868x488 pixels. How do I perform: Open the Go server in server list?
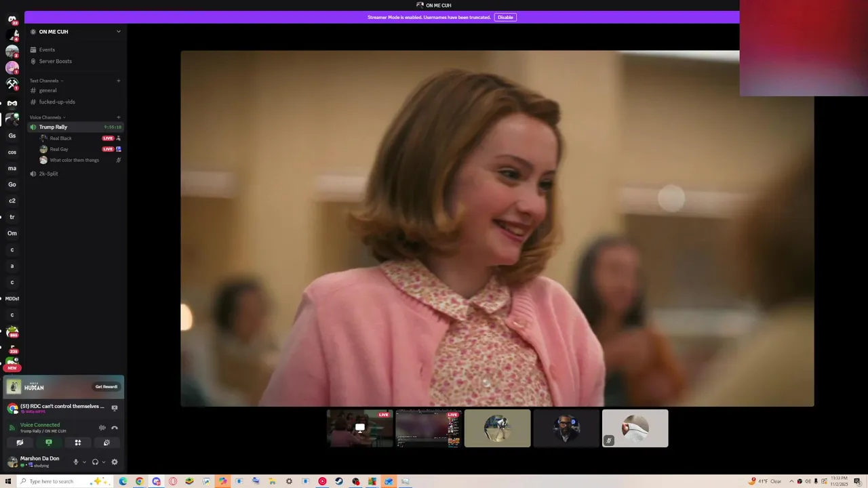pos(12,184)
